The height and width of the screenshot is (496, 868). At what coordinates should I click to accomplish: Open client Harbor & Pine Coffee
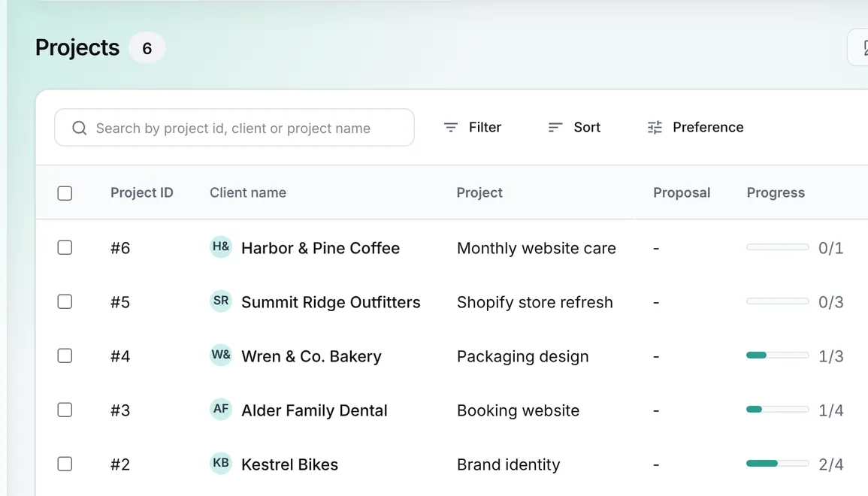320,248
